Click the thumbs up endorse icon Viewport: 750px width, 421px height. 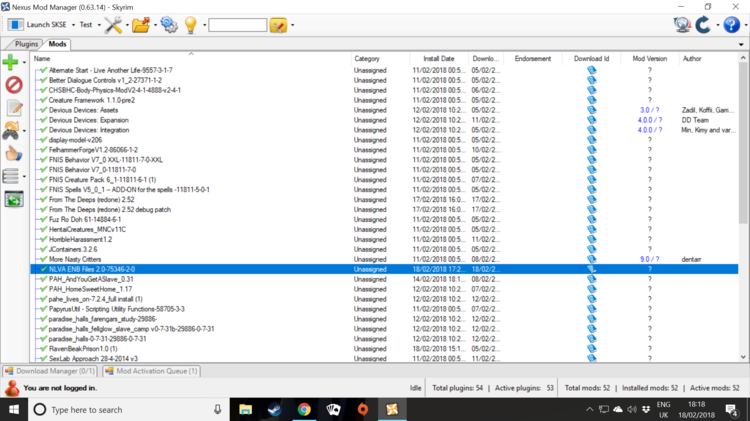(14, 154)
